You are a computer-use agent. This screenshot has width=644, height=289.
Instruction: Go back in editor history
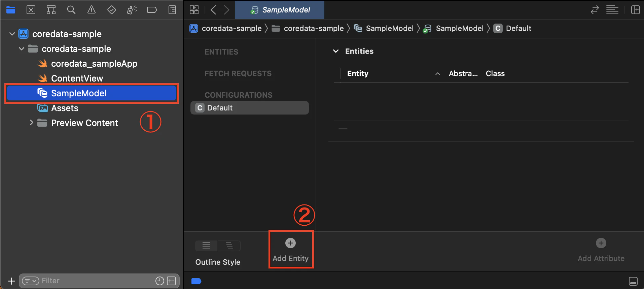(x=213, y=10)
